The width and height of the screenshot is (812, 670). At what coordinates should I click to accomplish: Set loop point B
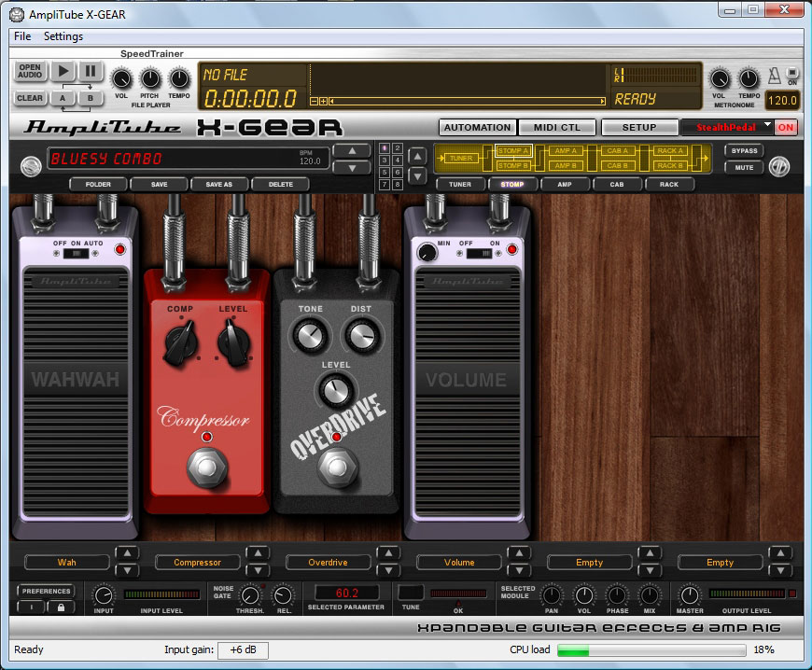[x=91, y=98]
